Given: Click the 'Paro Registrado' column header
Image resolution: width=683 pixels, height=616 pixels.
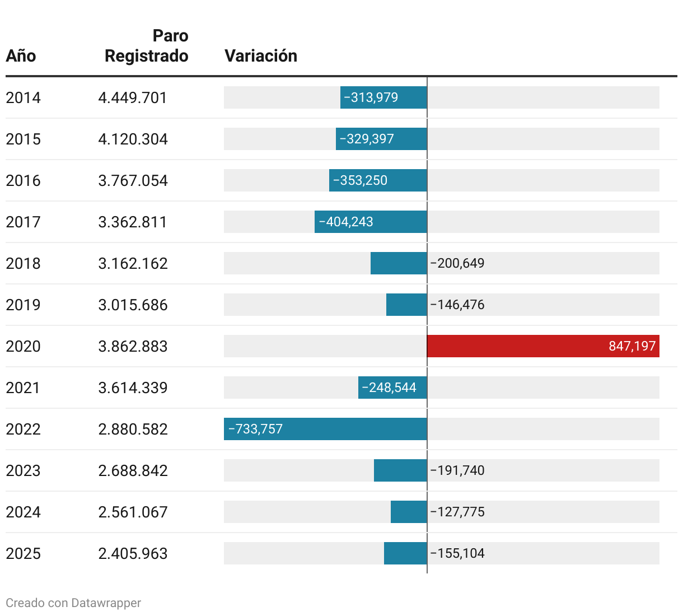Looking at the screenshot, I should (x=147, y=46).
